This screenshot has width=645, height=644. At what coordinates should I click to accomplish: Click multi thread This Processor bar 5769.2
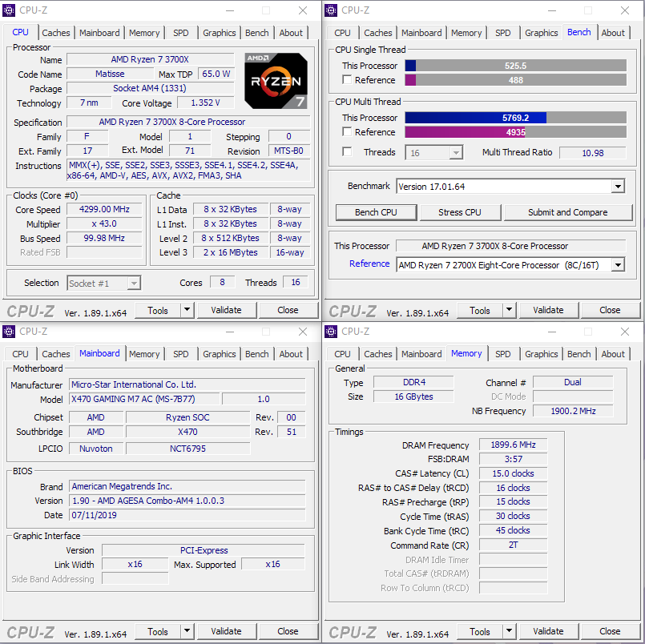pos(516,118)
